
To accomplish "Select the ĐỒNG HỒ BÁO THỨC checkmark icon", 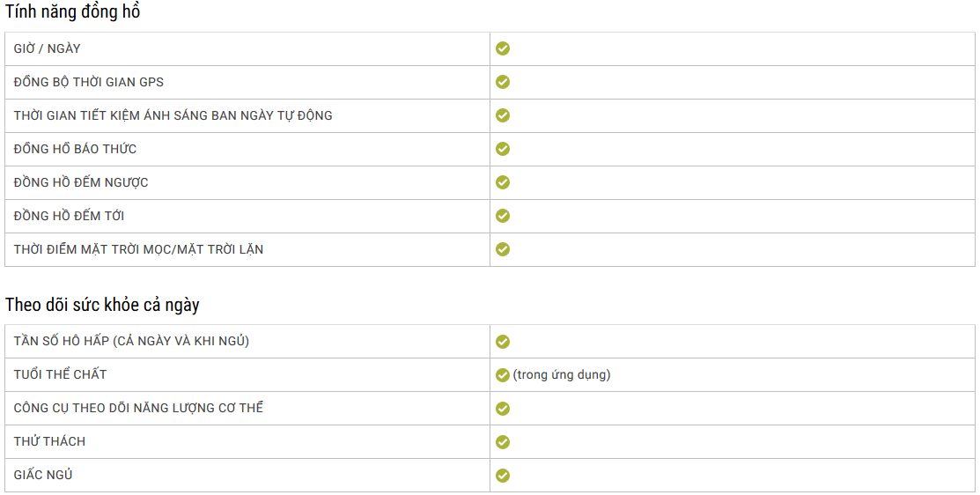I will click(x=503, y=149).
